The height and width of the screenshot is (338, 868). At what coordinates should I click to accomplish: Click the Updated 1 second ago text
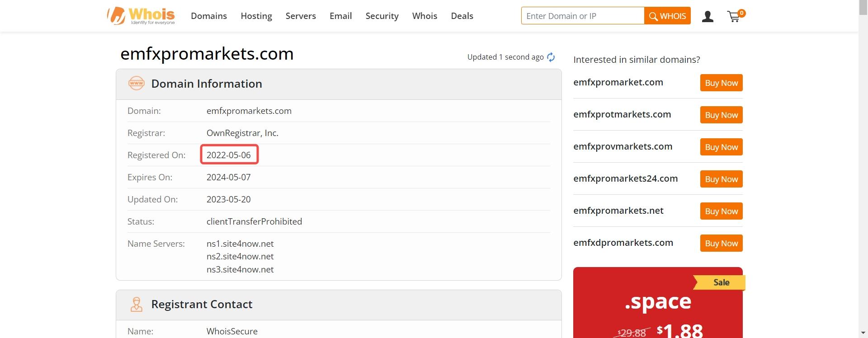pos(505,57)
